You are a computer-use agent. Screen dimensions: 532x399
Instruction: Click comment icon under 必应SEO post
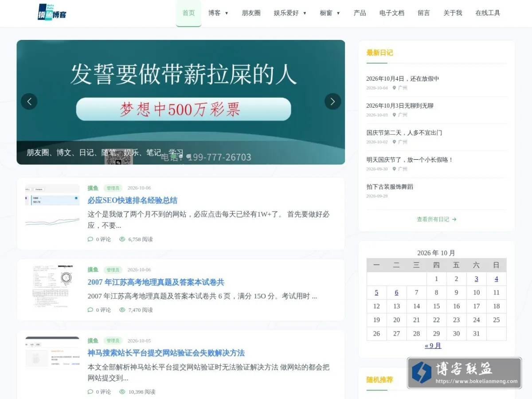click(x=90, y=239)
